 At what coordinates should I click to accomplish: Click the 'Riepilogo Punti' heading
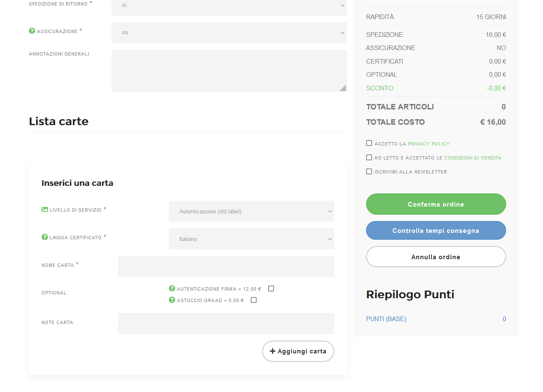point(410,294)
